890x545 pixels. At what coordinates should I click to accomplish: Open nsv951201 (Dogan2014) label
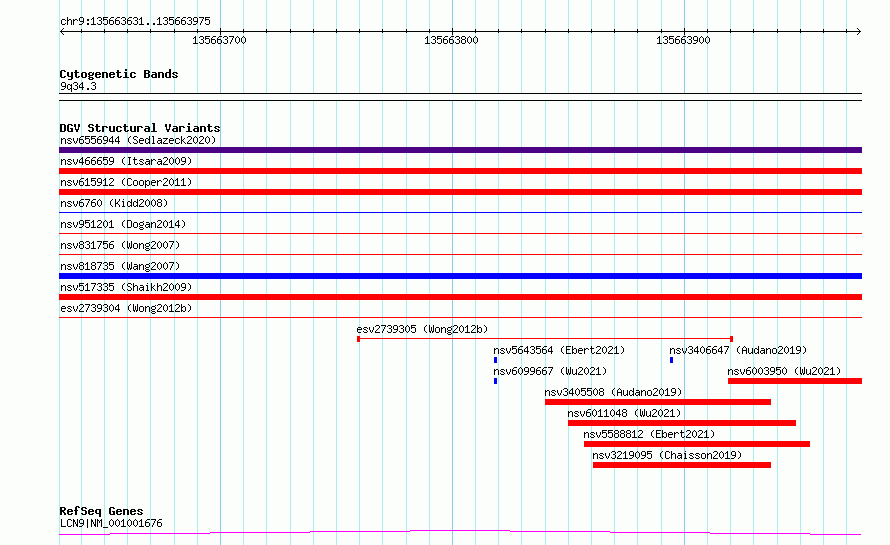[123, 224]
